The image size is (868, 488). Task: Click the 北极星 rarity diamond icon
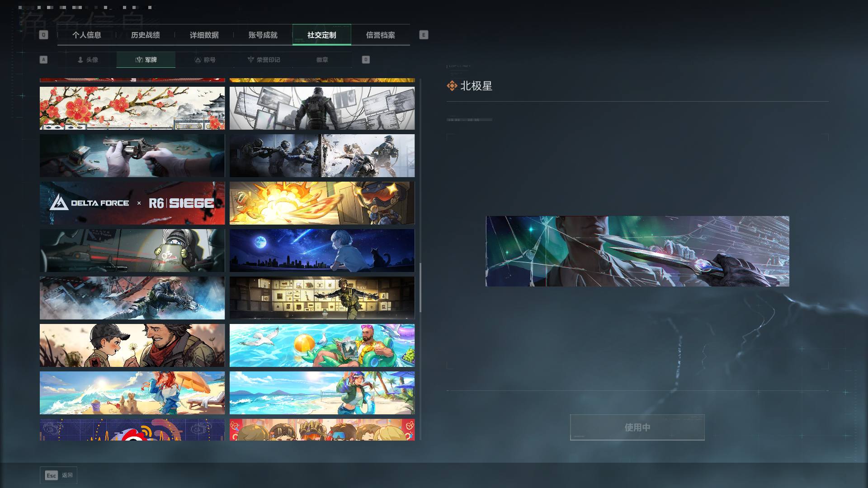tap(452, 86)
